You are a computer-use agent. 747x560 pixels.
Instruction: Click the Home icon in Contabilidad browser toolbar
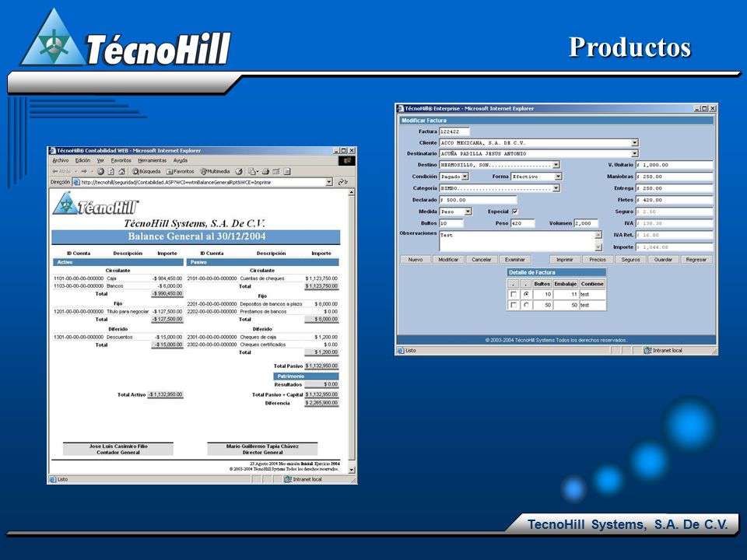point(121,171)
